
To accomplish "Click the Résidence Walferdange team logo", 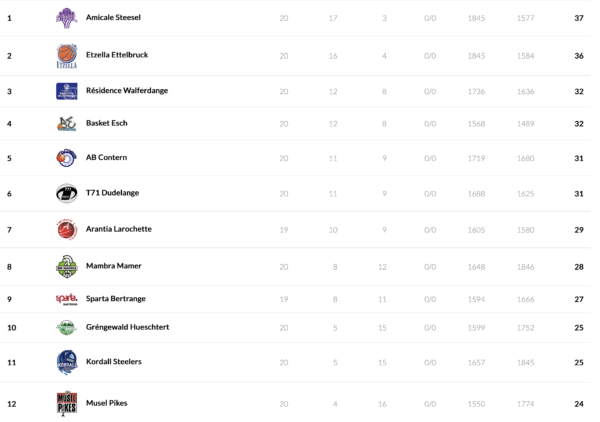I will coord(66,91).
